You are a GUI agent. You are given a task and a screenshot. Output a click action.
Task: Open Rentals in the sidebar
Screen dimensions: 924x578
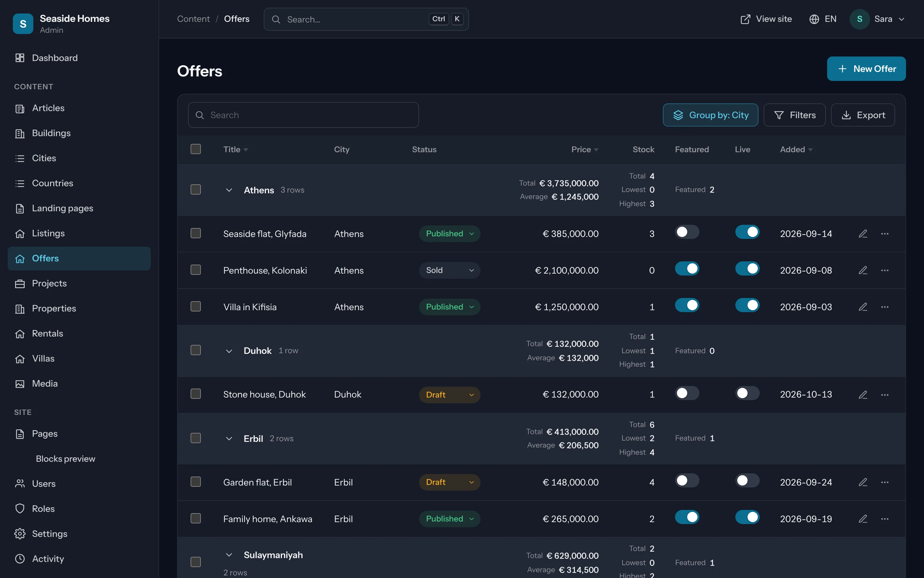click(79, 333)
